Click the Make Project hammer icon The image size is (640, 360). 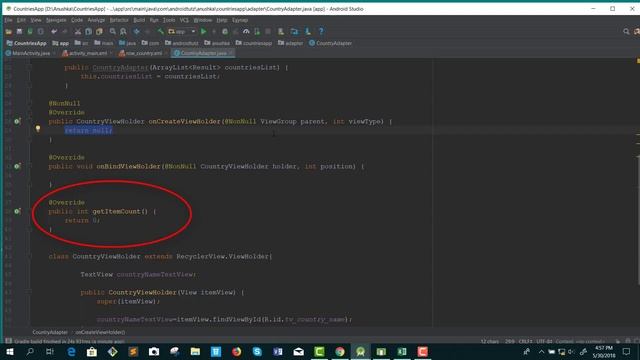[x=161, y=31]
